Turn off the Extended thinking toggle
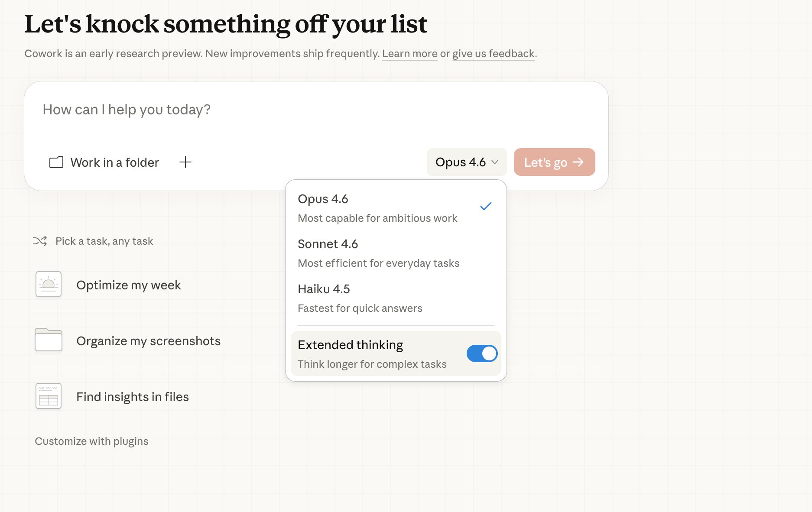Screen dimensions: 812x512 coord(482,353)
